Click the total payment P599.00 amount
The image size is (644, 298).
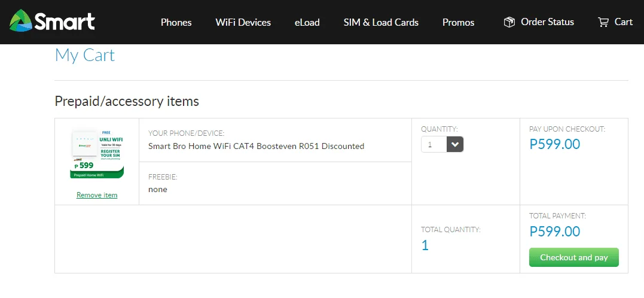(x=555, y=232)
